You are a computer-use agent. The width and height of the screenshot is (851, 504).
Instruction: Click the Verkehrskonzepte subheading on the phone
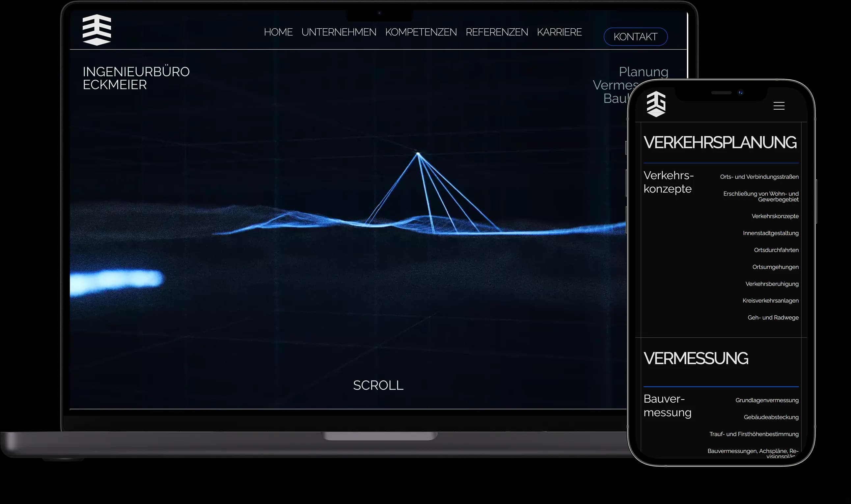[x=668, y=182]
